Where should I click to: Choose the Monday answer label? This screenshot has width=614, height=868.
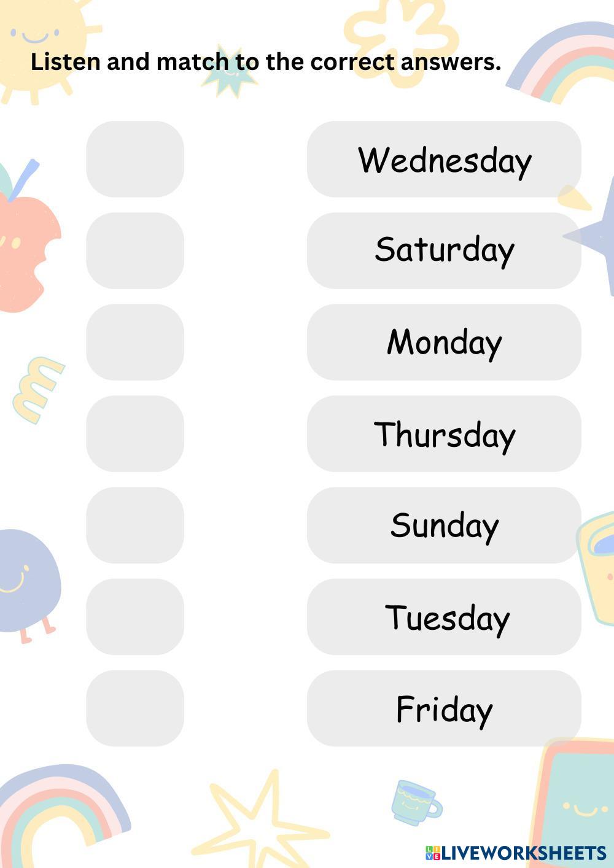(444, 342)
